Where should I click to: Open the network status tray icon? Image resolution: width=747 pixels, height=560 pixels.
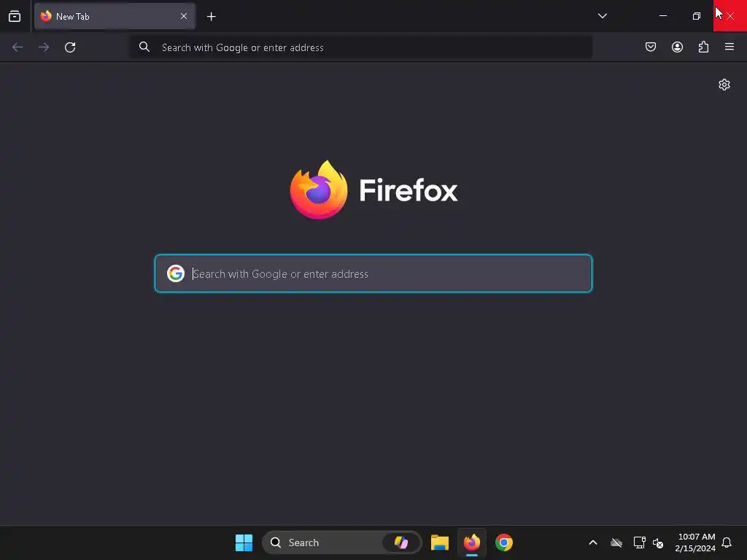639,542
